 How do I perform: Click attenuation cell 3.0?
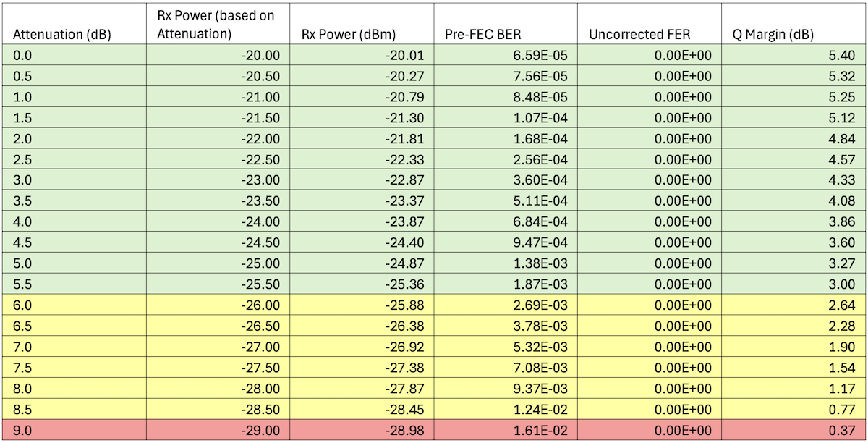[74, 180]
